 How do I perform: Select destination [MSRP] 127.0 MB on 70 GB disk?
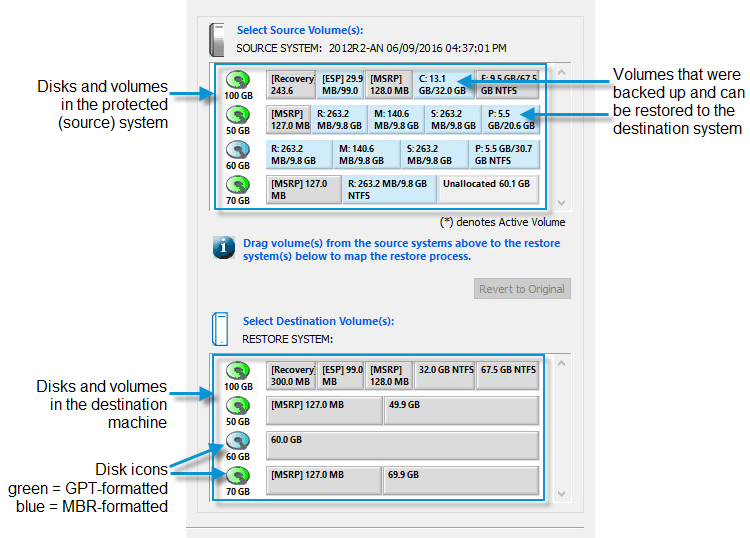pos(324,480)
